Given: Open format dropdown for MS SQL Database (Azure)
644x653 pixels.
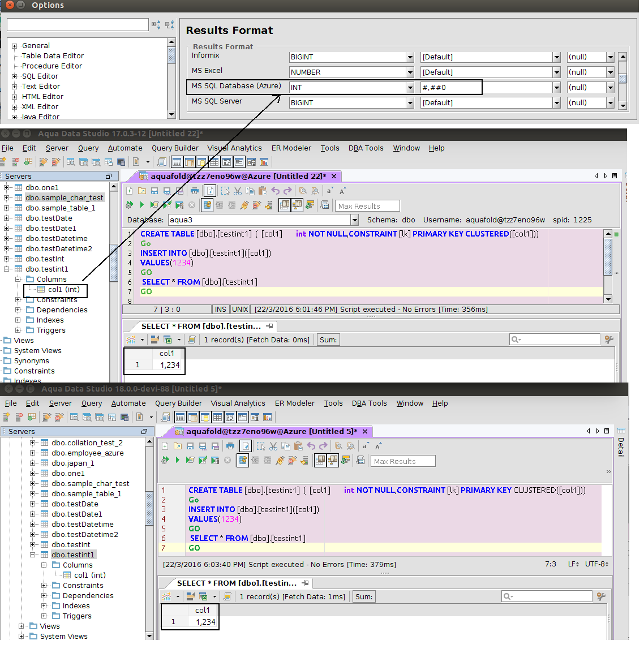Looking at the screenshot, I should pos(556,88).
